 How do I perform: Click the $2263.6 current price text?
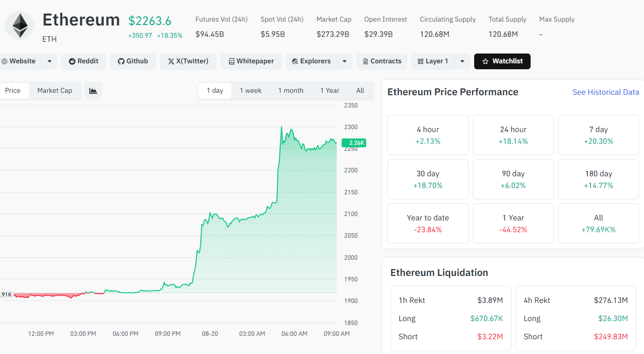pyautogui.click(x=150, y=21)
